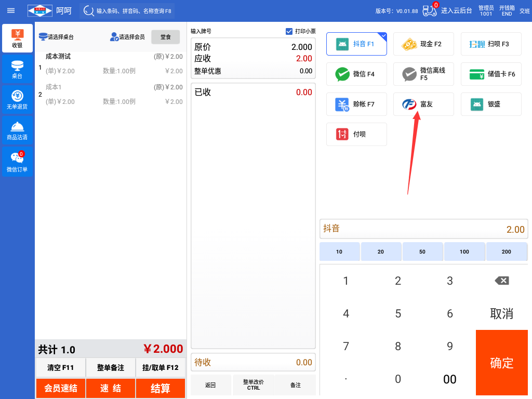The height and width of the screenshot is (399, 532).
Task: Click the 整单优惠 discount row
Action: pyautogui.click(x=254, y=71)
